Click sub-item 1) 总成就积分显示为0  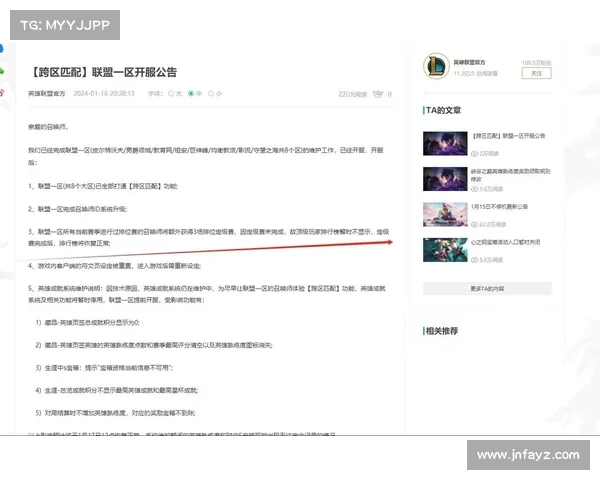point(88,323)
